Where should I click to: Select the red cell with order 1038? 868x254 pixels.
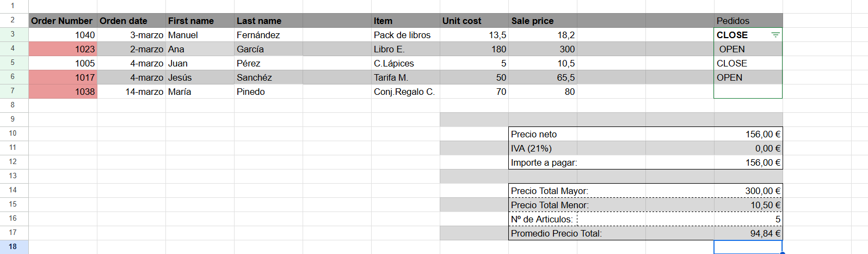63,92
